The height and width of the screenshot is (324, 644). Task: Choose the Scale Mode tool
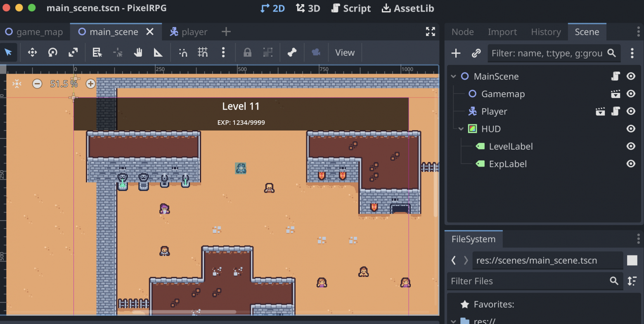(73, 52)
